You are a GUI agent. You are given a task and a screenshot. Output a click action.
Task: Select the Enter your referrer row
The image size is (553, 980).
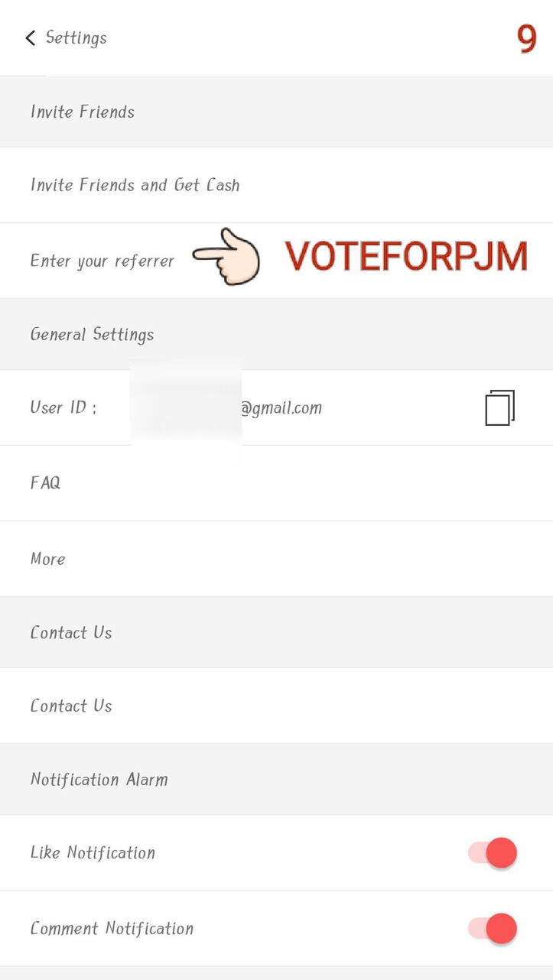tap(102, 261)
